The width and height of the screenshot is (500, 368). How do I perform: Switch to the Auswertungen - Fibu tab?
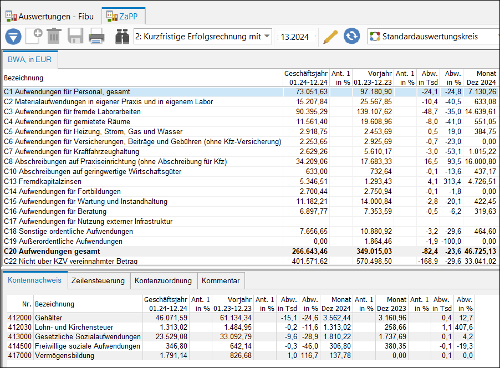coord(49,16)
